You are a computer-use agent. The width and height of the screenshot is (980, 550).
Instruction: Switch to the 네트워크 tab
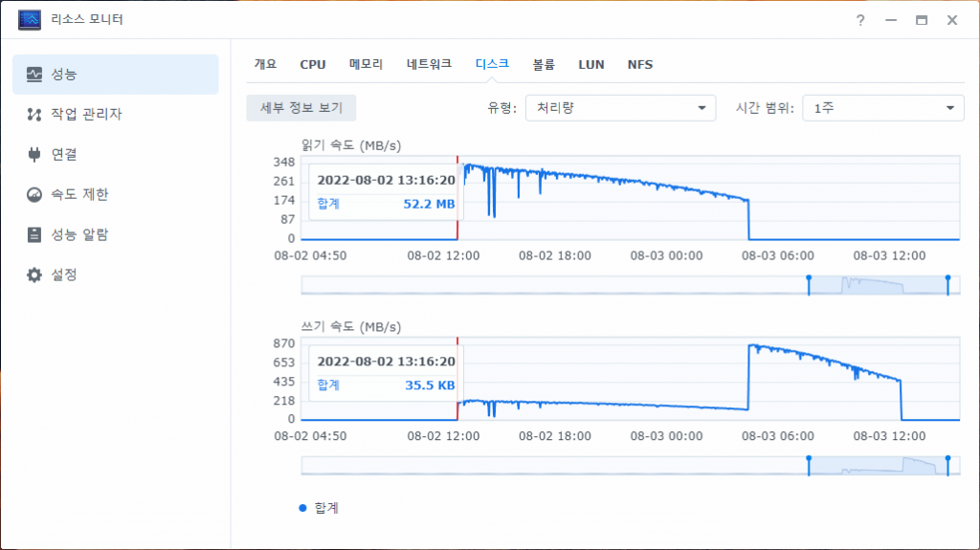point(429,64)
